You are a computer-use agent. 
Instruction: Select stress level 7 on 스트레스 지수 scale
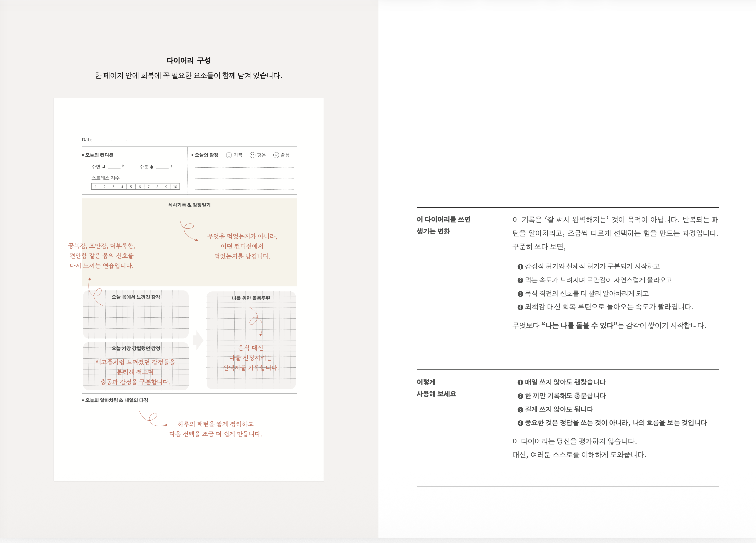tap(149, 187)
